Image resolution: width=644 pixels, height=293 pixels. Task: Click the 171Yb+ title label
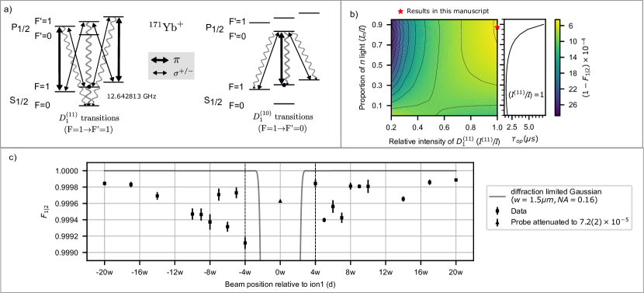[165, 25]
